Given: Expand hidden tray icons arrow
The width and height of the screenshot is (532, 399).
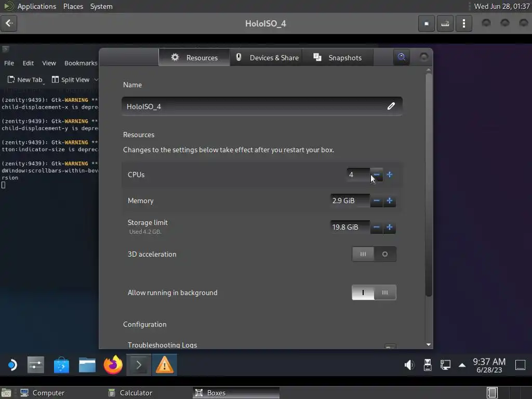Looking at the screenshot, I should [462, 365].
